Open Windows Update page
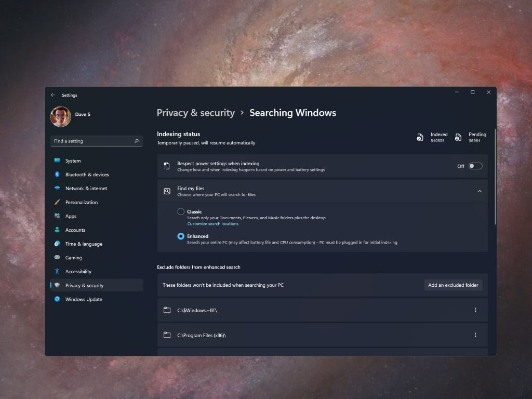Screen dimensions: 532x399 point(96,299)
